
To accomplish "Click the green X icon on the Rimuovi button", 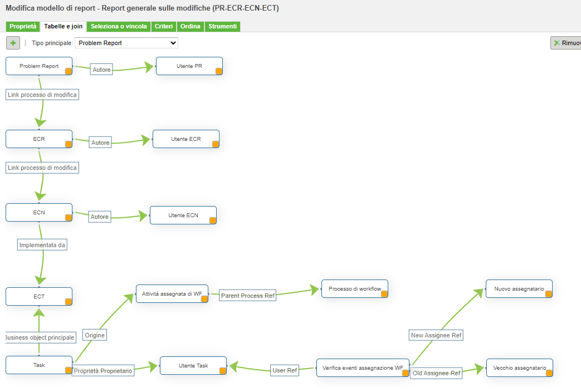I will [556, 43].
